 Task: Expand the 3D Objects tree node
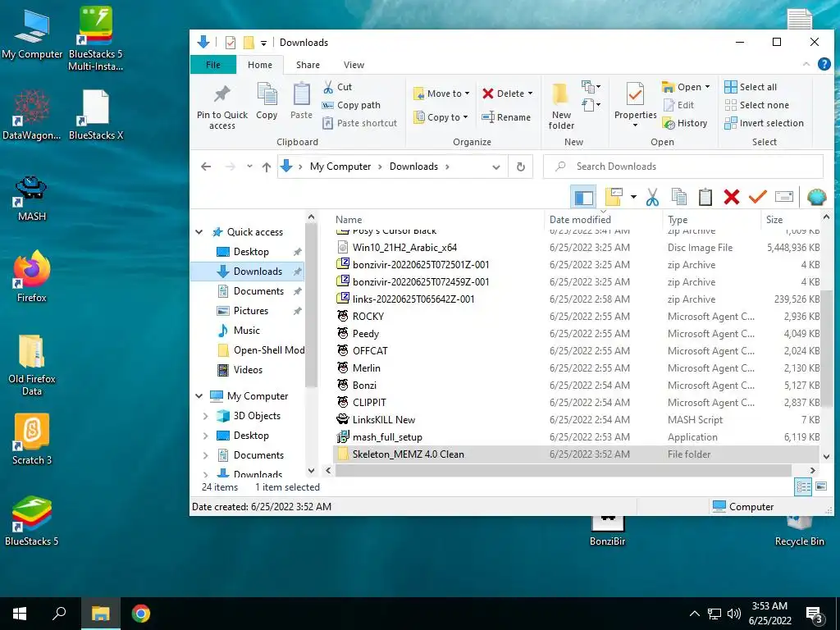click(x=206, y=416)
